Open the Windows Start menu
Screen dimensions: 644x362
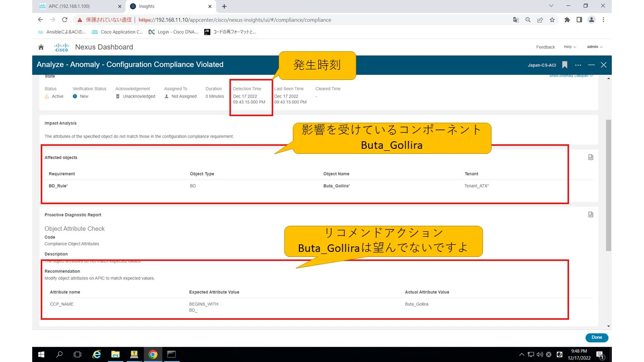pyautogui.click(x=41, y=354)
